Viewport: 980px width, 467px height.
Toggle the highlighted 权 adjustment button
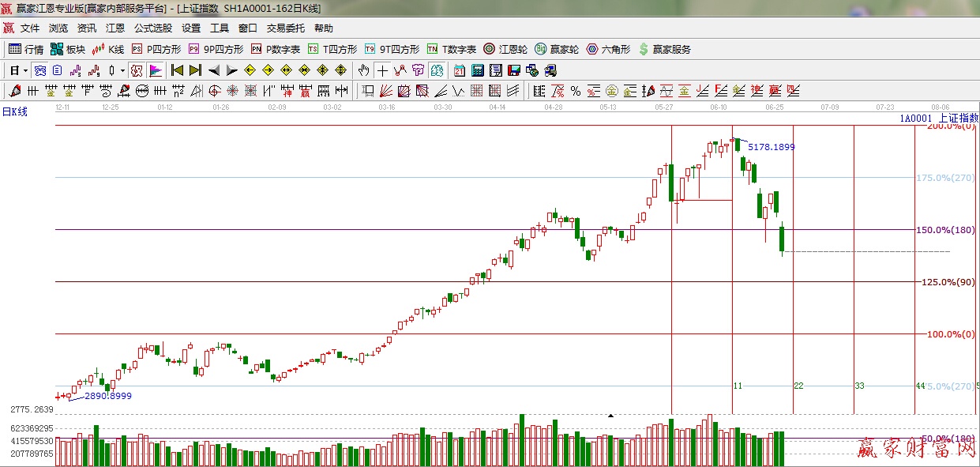coord(136,70)
